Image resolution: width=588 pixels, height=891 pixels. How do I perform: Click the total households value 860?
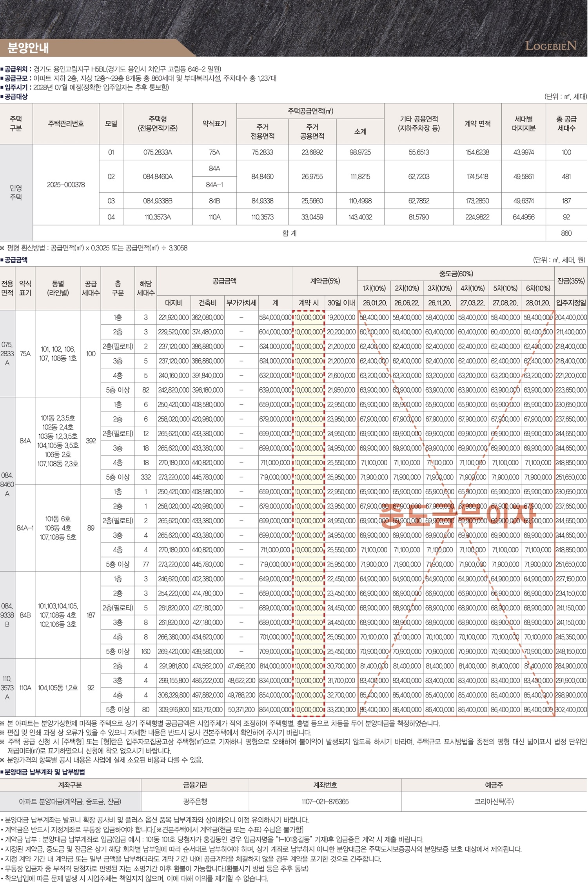[566, 233]
